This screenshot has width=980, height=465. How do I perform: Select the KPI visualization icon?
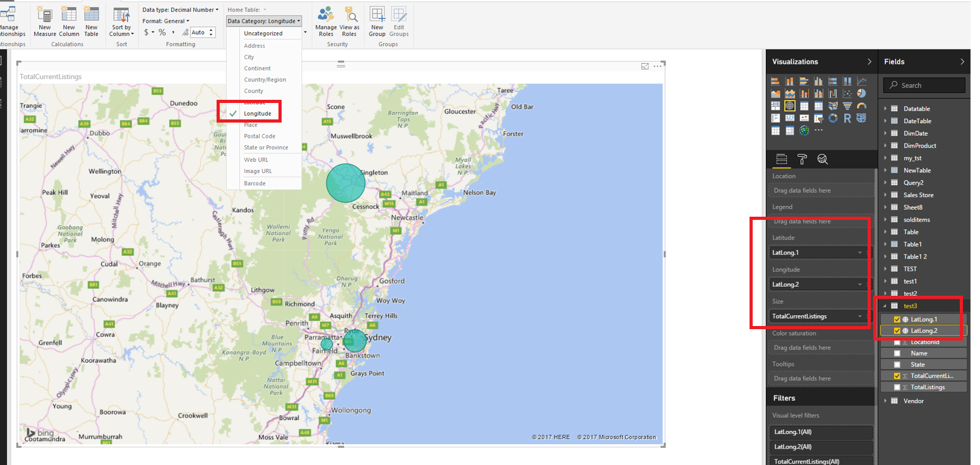pyautogui.click(x=804, y=118)
